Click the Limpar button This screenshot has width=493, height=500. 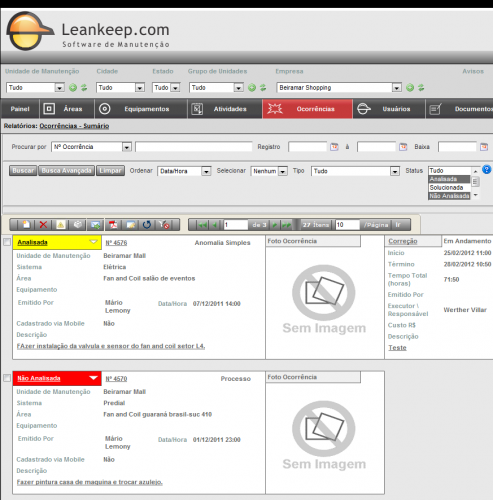[110, 171]
